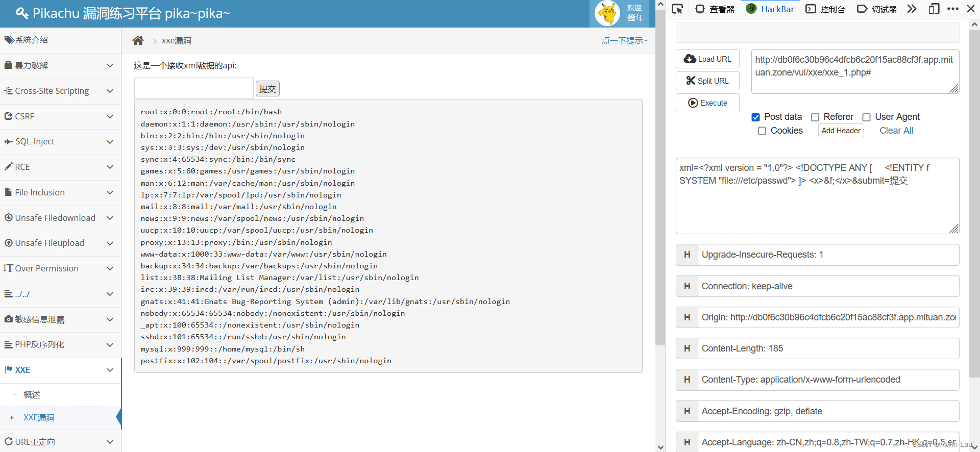Edit the Connection: keep-alive header field
This screenshot has height=452, width=980.
coord(828,286)
